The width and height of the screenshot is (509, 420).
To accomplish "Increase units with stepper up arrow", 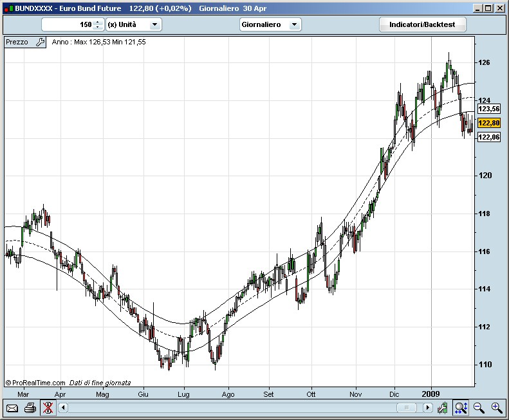I will [x=97, y=22].
